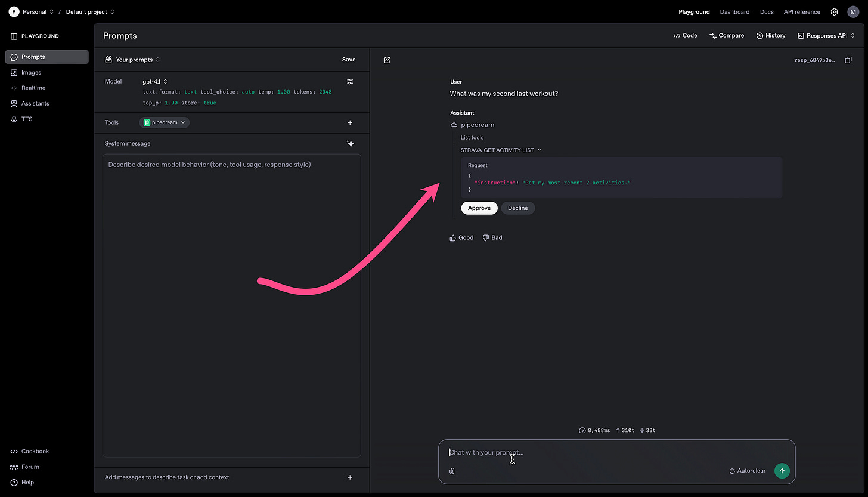Open the Docs tab
Image resolution: width=868 pixels, height=497 pixels.
click(x=767, y=12)
